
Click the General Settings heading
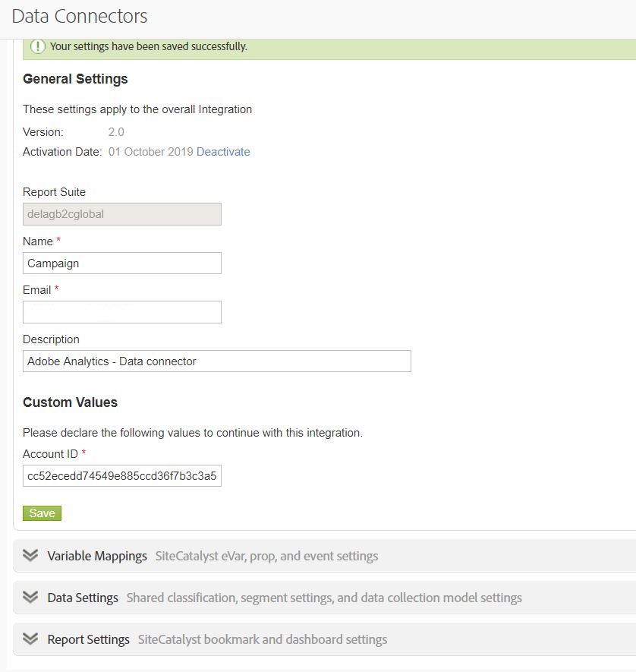click(x=75, y=79)
